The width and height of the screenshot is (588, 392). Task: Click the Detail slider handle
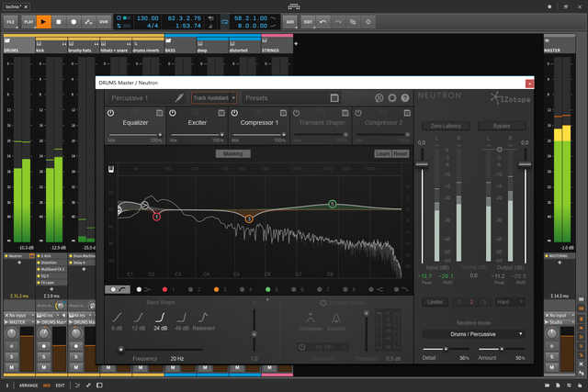click(x=446, y=349)
